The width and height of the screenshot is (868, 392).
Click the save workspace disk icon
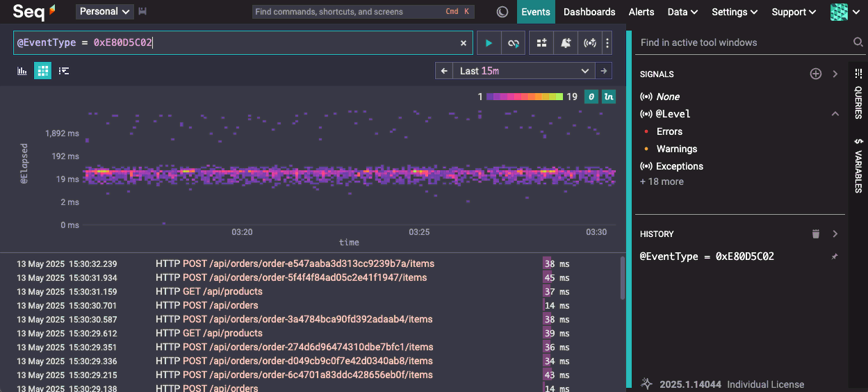tap(142, 12)
